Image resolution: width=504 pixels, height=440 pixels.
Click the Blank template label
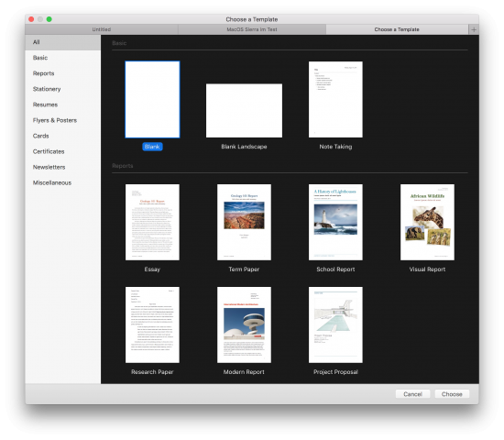[x=152, y=147]
